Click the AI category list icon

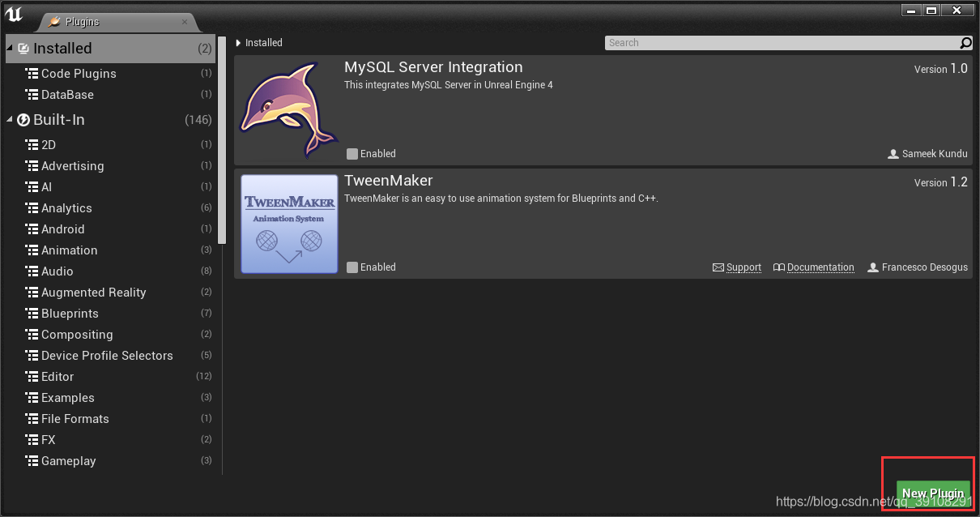[32, 187]
